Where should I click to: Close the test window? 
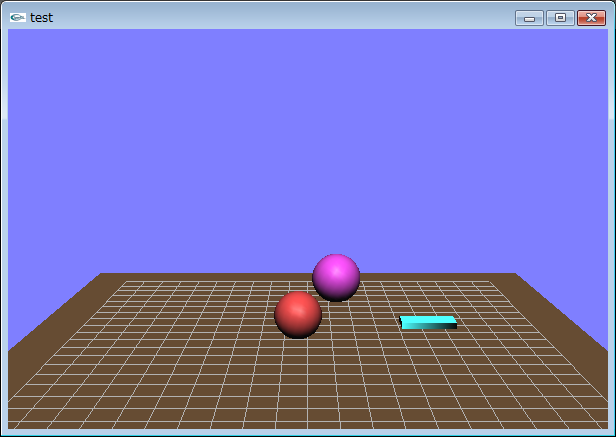coord(591,18)
